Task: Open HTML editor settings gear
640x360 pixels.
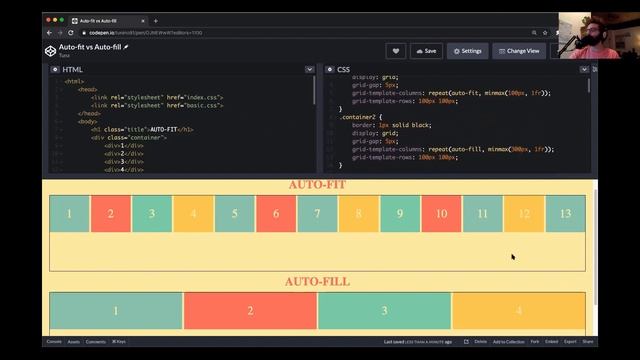Action: point(55,69)
